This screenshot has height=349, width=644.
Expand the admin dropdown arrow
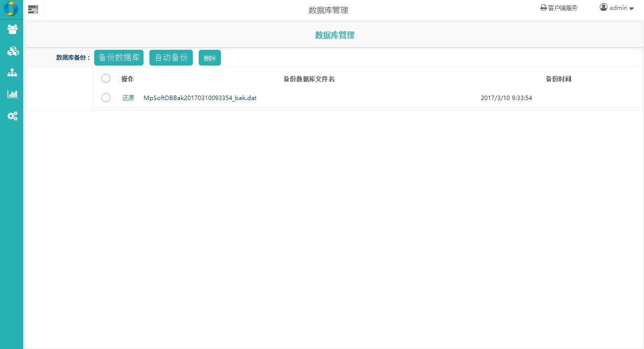[x=631, y=8]
